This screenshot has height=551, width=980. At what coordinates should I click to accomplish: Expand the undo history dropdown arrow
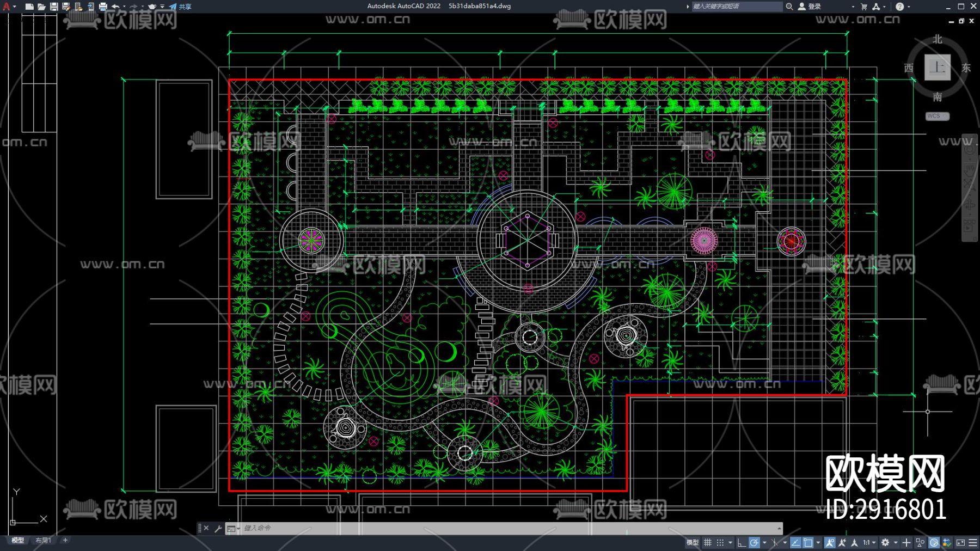124,7
